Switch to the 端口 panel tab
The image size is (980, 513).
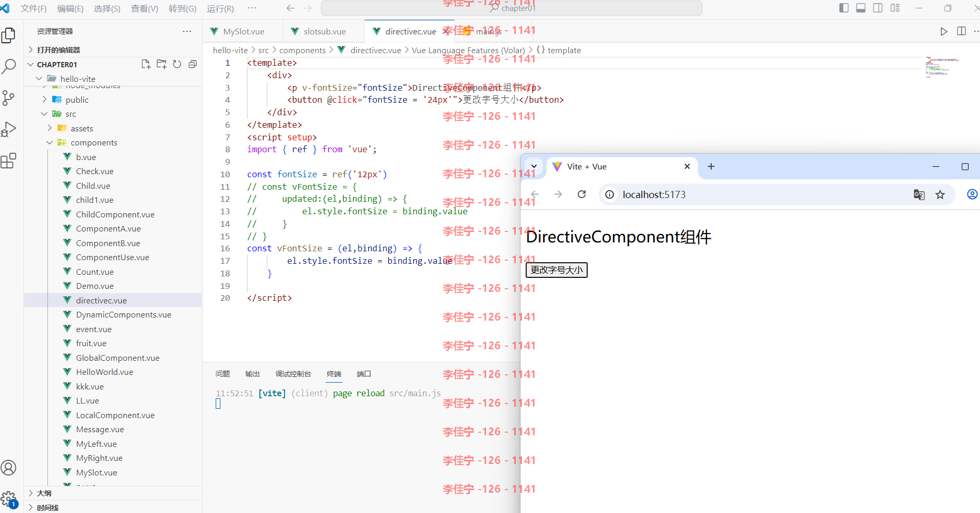364,374
